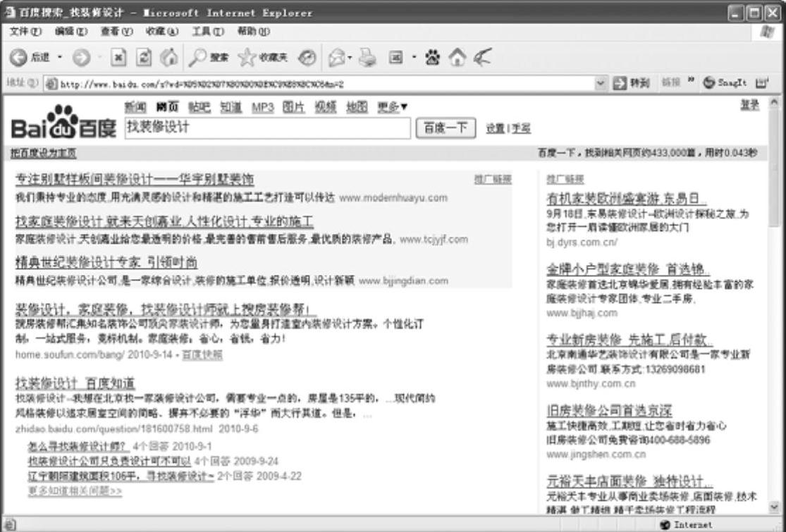Click the Mail envelope icon
Screen dimensions: 786x532
coord(336,58)
